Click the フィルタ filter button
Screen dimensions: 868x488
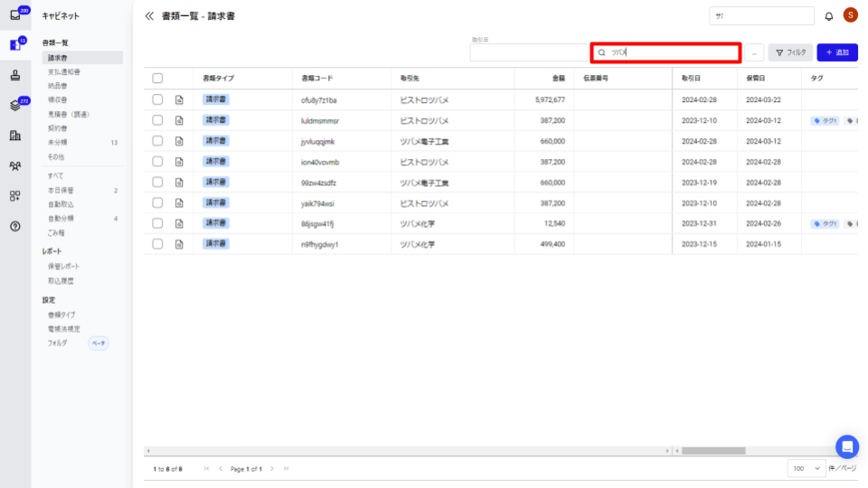point(790,52)
